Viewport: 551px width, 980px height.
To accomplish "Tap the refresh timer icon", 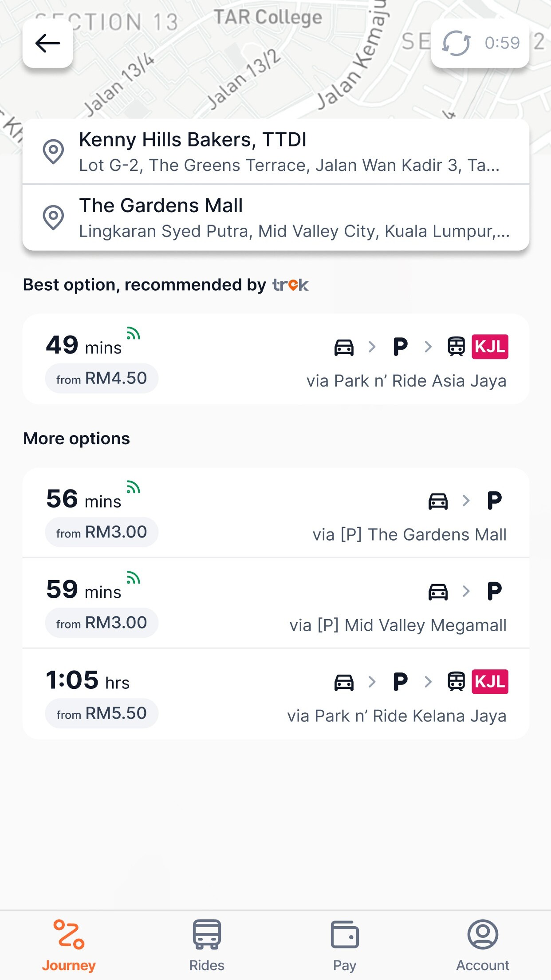I will 456,43.
